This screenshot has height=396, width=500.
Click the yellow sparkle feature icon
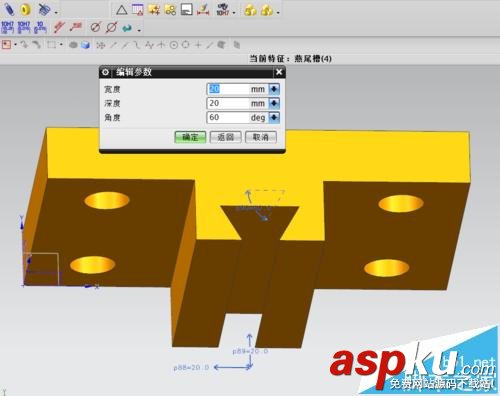click(x=154, y=10)
